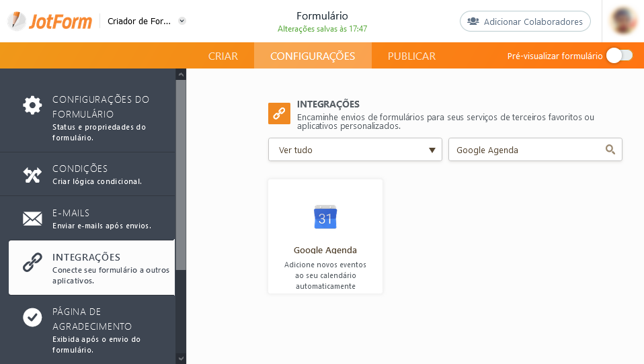Click the Página de Agradecimento checkmark icon
This screenshot has width=644, height=364.
(x=32, y=317)
